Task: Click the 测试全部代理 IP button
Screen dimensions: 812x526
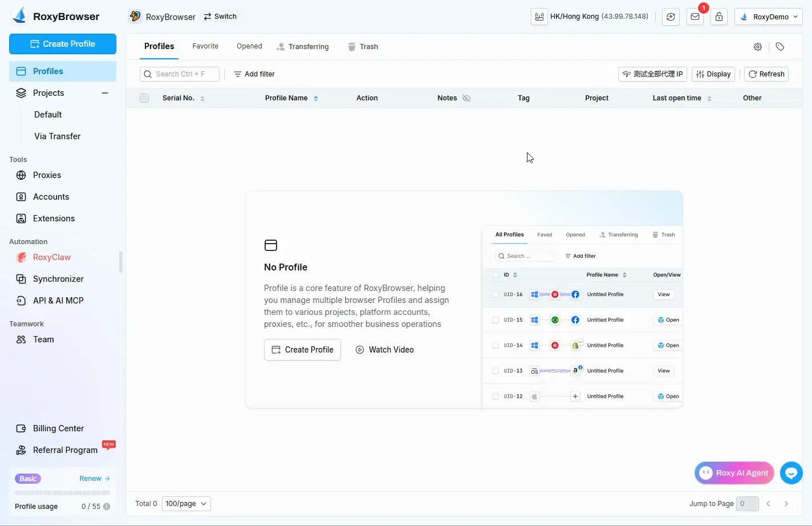Action: point(652,74)
